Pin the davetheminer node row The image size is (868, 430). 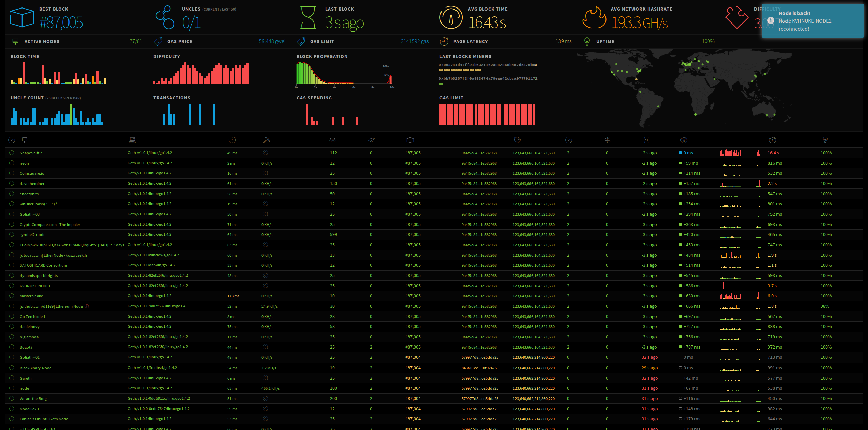pyautogui.click(x=12, y=183)
